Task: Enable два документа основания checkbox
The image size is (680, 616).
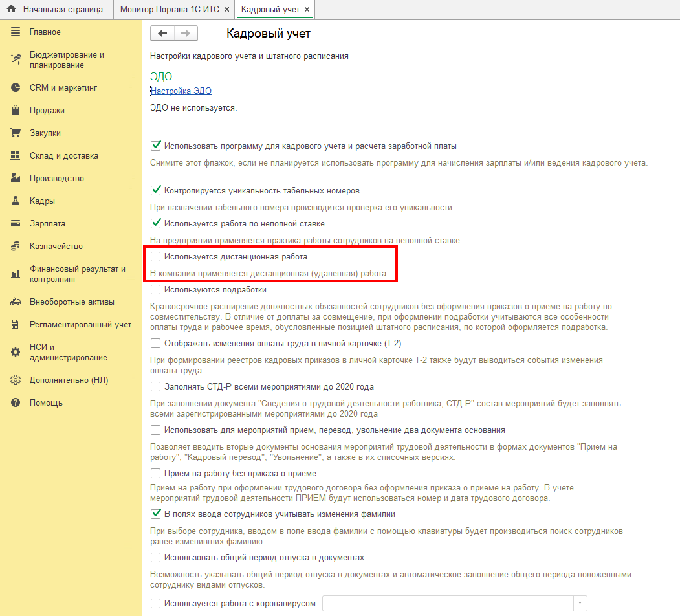Action: [x=156, y=430]
